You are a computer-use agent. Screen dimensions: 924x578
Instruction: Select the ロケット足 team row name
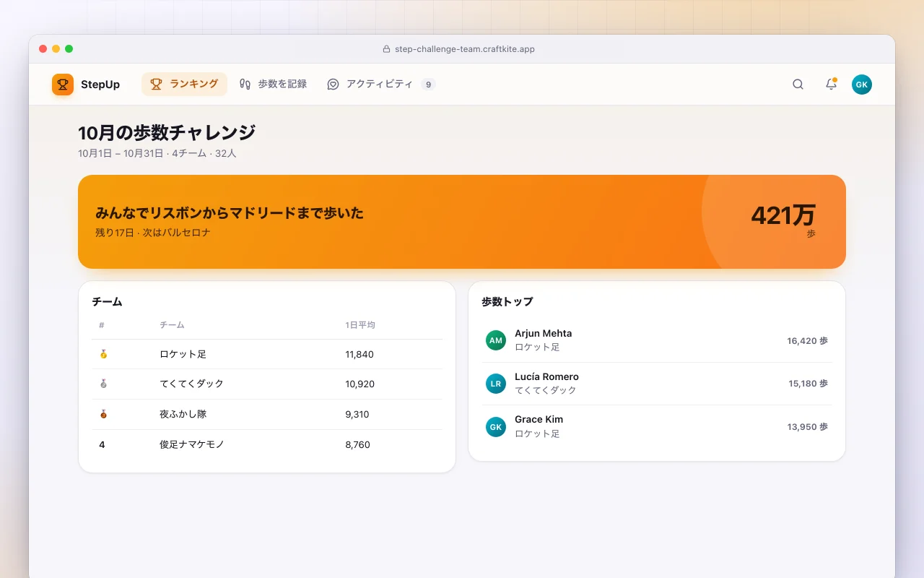point(183,354)
